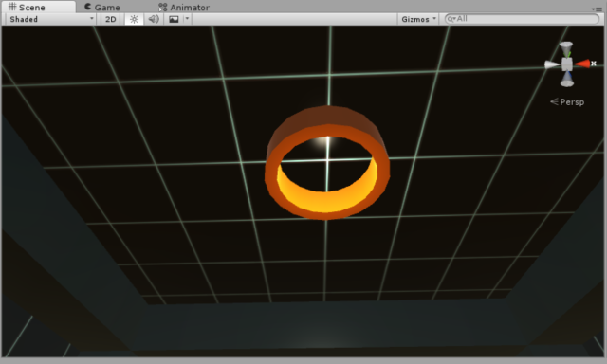Toggle image effects picture icon

tap(174, 19)
